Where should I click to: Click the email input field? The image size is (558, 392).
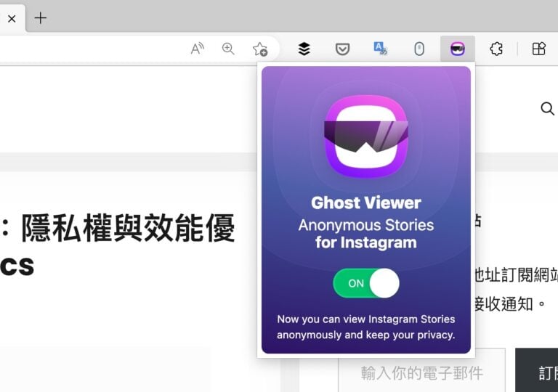pos(421,370)
